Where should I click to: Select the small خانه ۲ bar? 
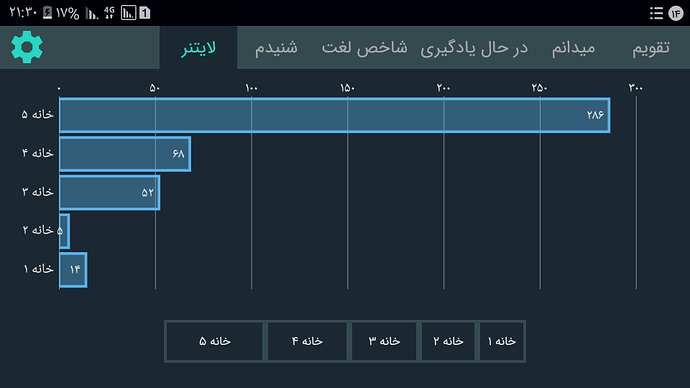coord(64,231)
